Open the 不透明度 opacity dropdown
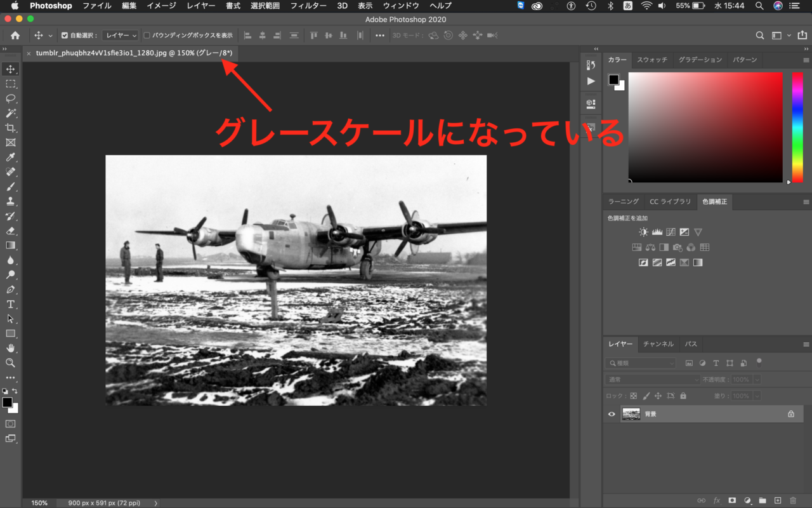 click(756, 379)
